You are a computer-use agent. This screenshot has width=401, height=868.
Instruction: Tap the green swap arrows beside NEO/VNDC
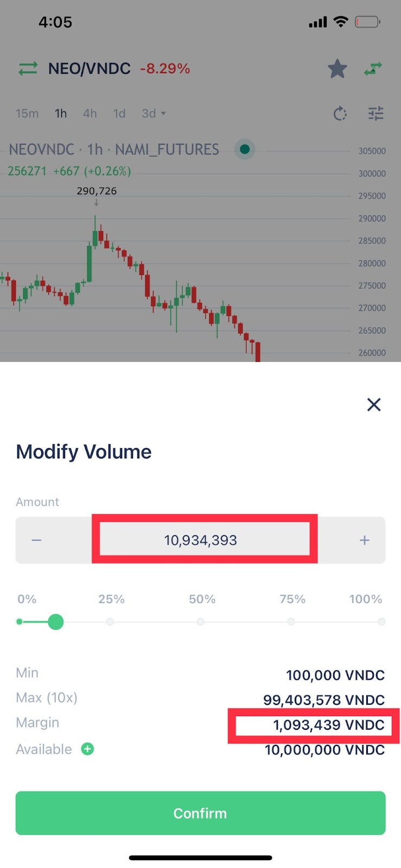[x=28, y=69]
